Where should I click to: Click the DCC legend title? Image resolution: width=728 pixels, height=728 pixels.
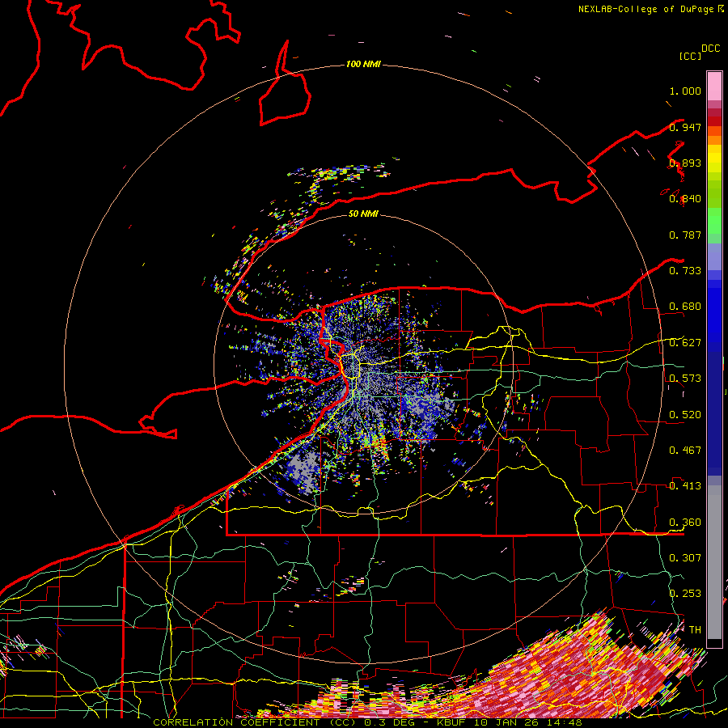(711, 49)
